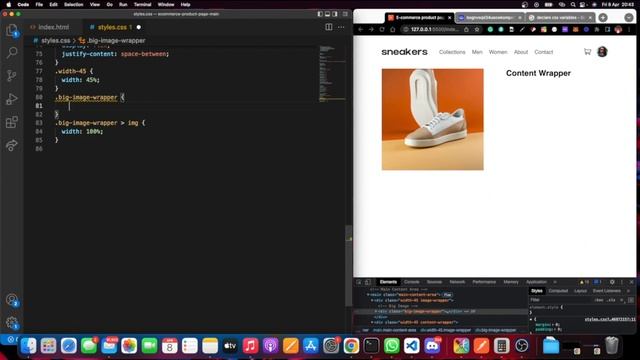The image size is (640, 360).
Task: Activate the DevTools element inspector icon
Action: pos(359,282)
